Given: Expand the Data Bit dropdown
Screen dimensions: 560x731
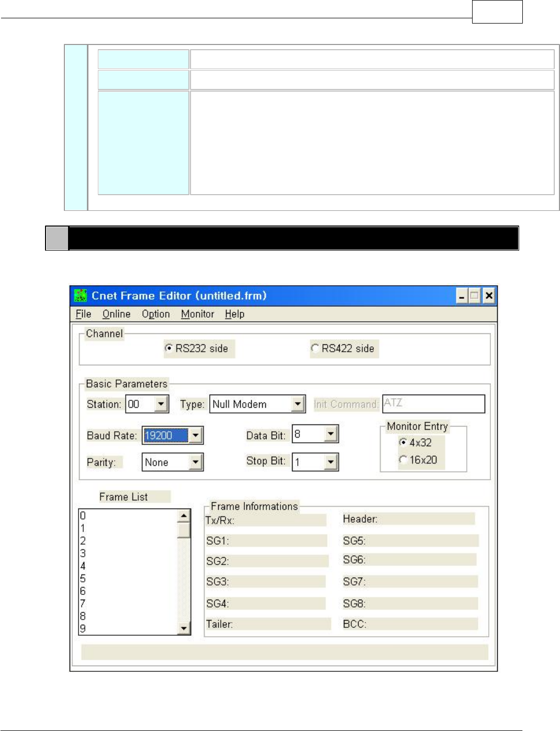Looking at the screenshot, I should point(331,434).
